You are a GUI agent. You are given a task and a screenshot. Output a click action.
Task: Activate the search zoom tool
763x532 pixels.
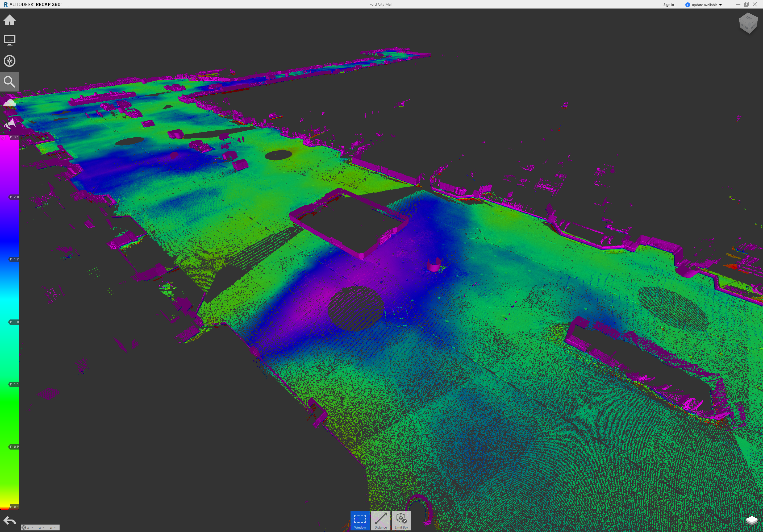coord(10,81)
